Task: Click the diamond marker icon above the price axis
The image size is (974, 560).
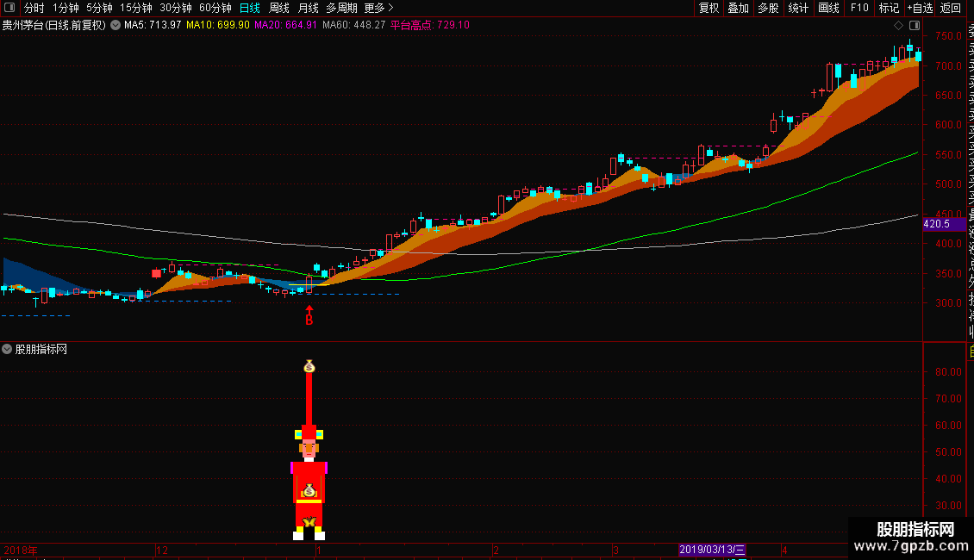Action: tap(898, 26)
